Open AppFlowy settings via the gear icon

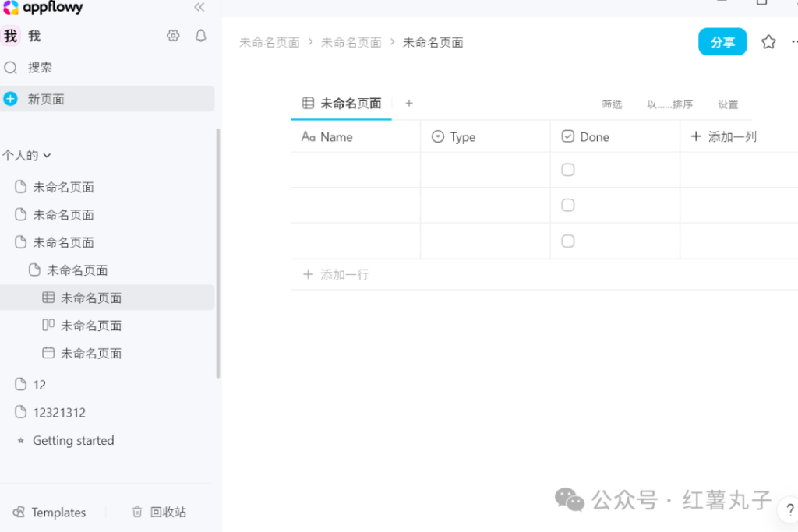(x=173, y=35)
